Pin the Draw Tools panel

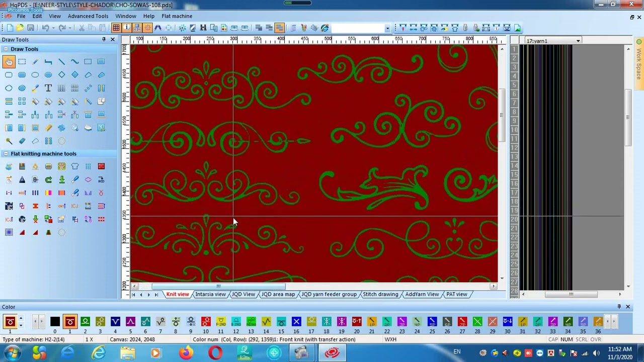coord(104,39)
